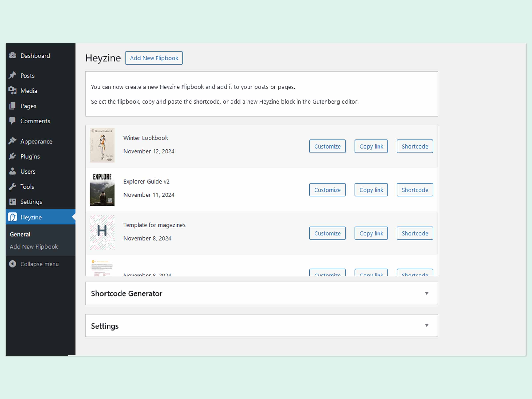Viewport: 532px width, 399px height.
Task: Click the Collapse menu arrow icon
Action: pos(12,264)
